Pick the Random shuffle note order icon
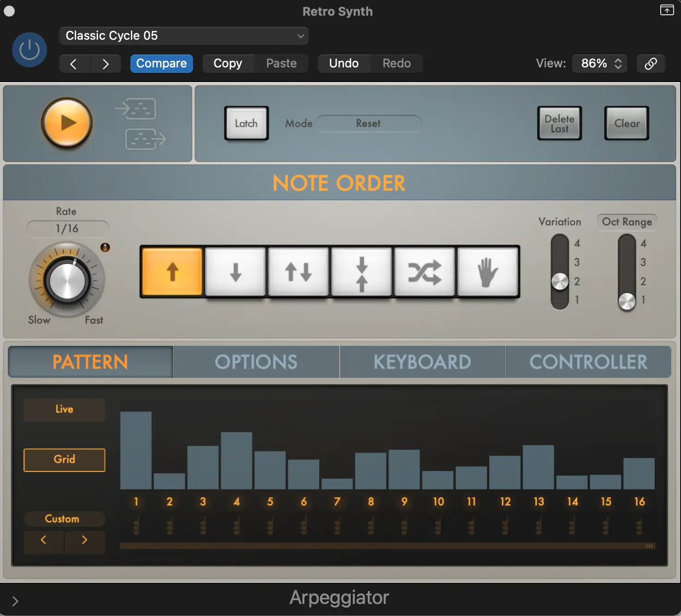The image size is (681, 616). [425, 272]
